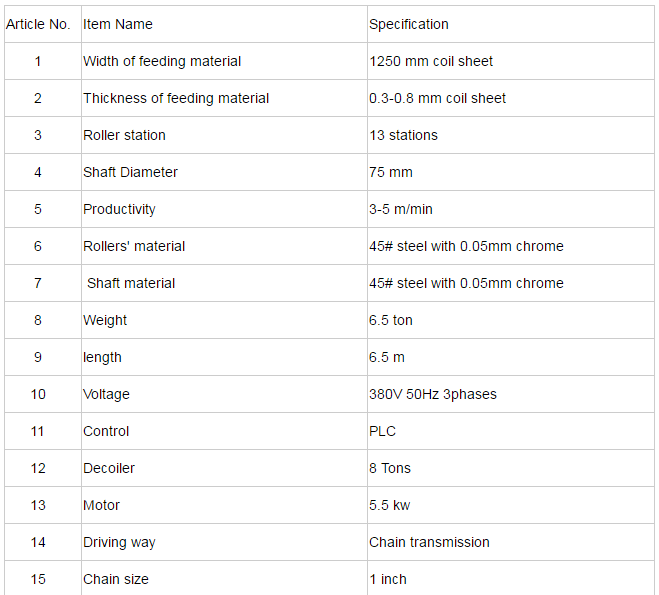Select the "Width of feeding material" cell
Image resolution: width=659 pixels, height=595 pixels.
pyautogui.click(x=162, y=61)
